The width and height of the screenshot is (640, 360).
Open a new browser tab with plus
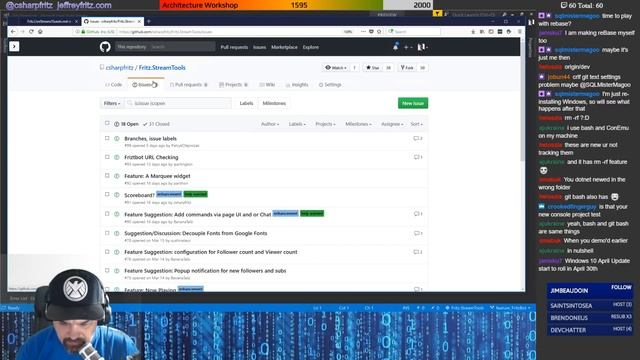click(x=149, y=21)
